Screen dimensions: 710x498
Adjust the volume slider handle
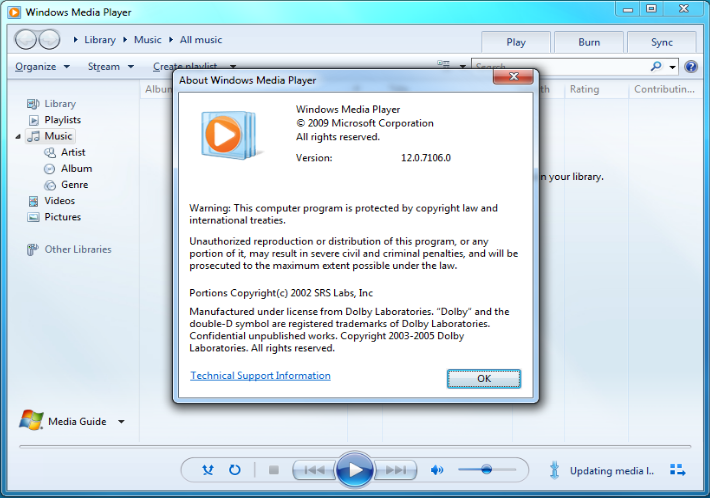coord(486,469)
